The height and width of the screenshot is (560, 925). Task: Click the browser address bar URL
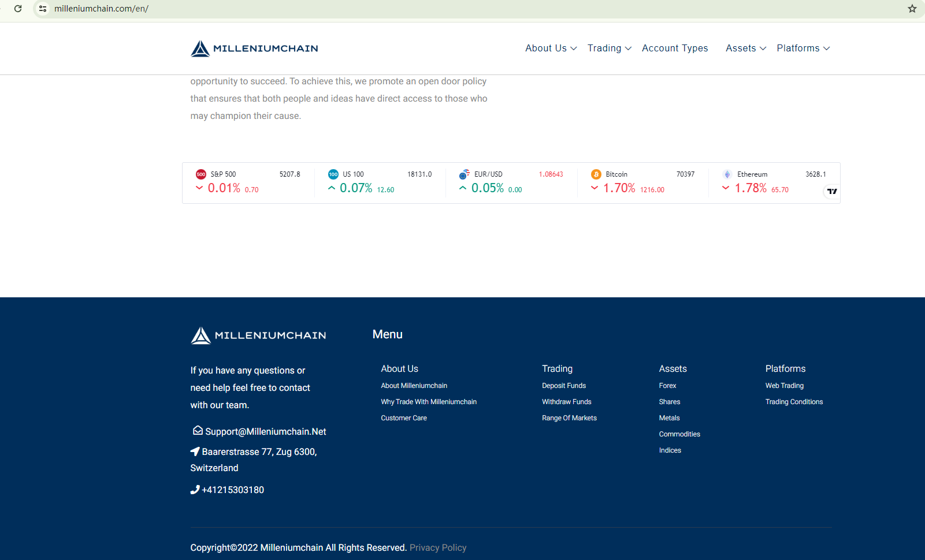[x=102, y=9]
